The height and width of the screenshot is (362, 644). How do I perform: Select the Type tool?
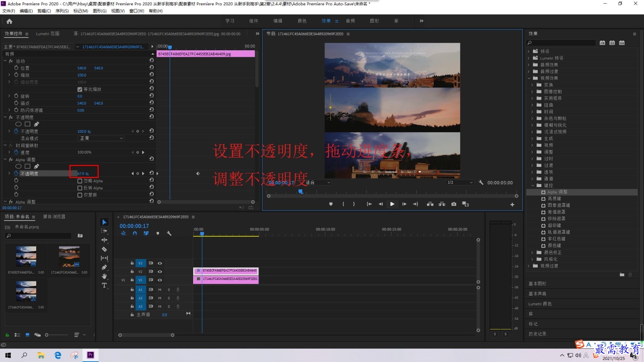[104, 285]
